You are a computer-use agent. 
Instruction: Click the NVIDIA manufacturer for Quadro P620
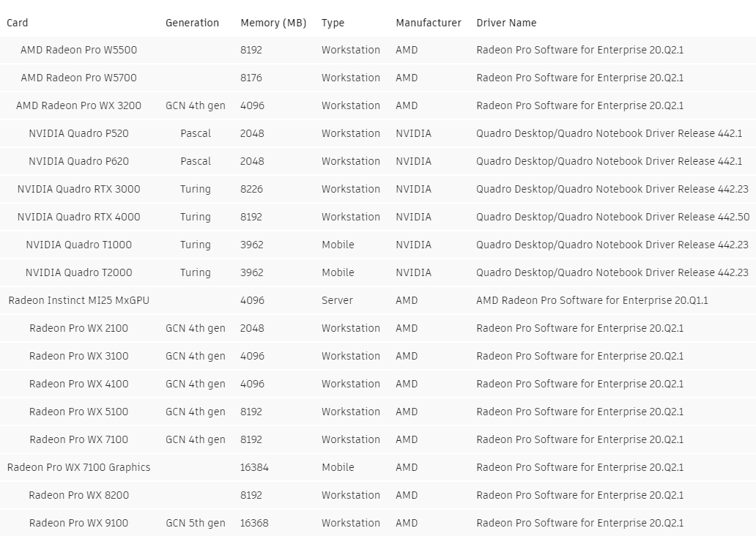(413, 161)
